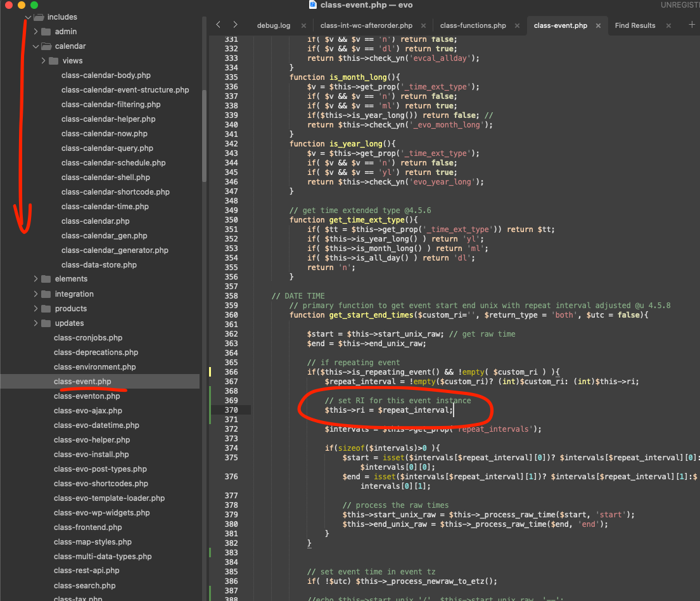
Task: Expand the integration folder
Action: 35,294
